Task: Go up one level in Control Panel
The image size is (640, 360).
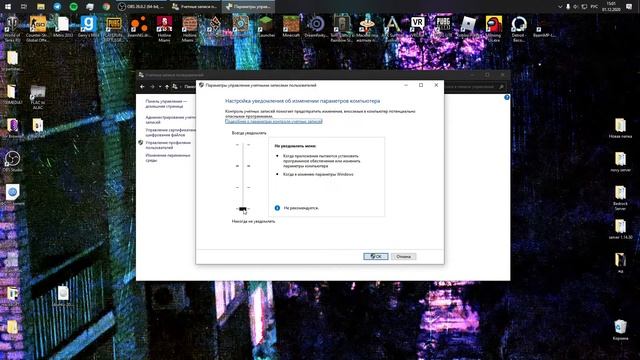Action: pyautogui.click(x=167, y=87)
